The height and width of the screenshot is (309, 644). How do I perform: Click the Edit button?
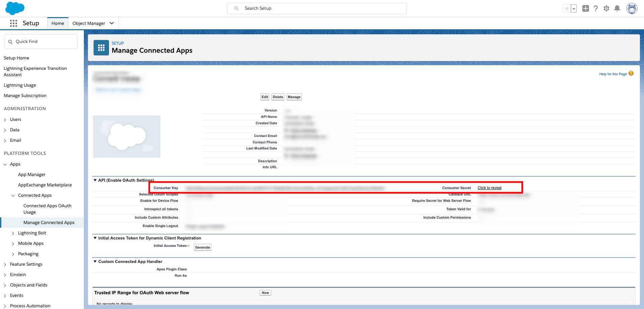pyautogui.click(x=265, y=97)
